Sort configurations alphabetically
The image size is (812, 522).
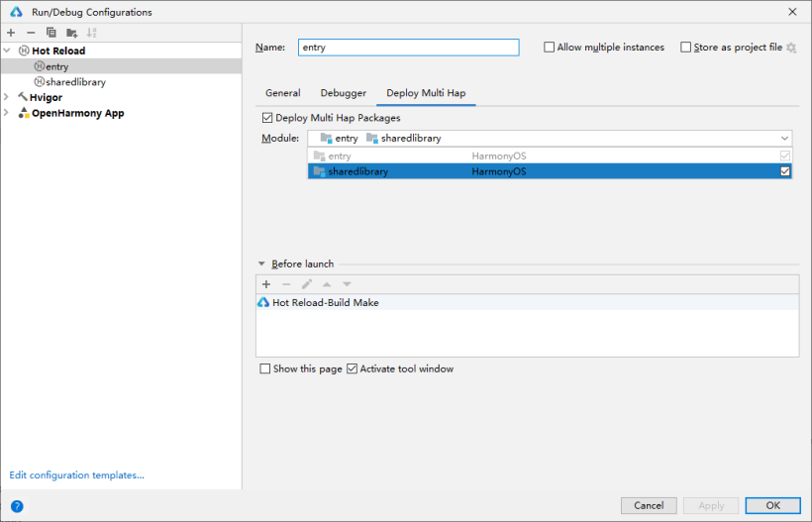92,33
